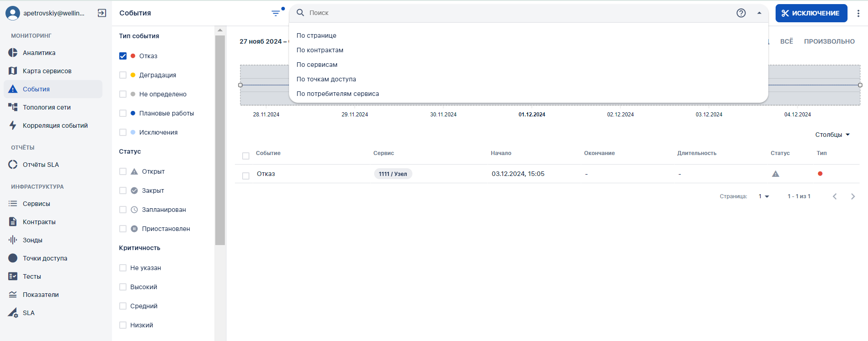Open the help question mark icon
This screenshot has height=341, width=868.
coord(741,13)
